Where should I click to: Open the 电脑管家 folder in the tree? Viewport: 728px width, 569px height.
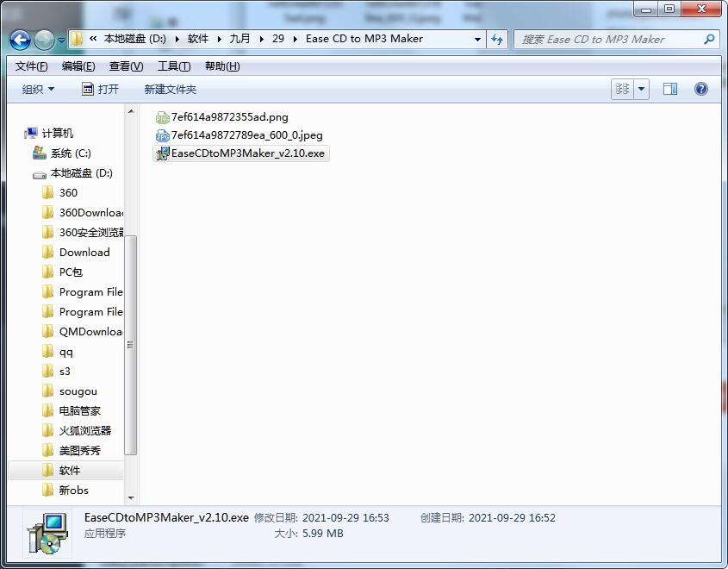[x=80, y=411]
